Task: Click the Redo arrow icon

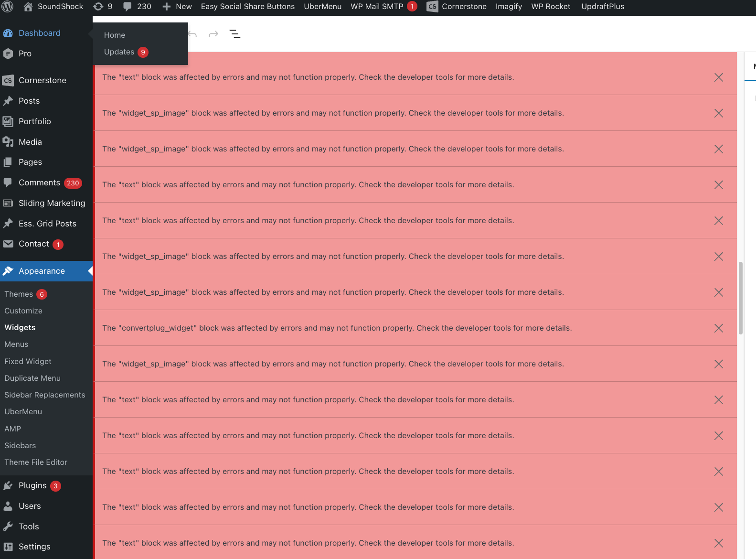Action: pyautogui.click(x=213, y=34)
